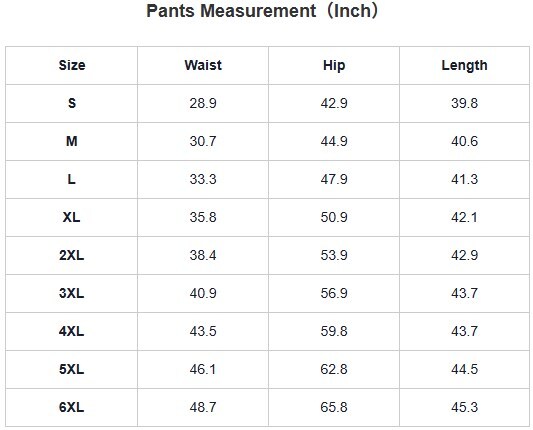
Task: Select the XL size row label
Action: [72, 217]
